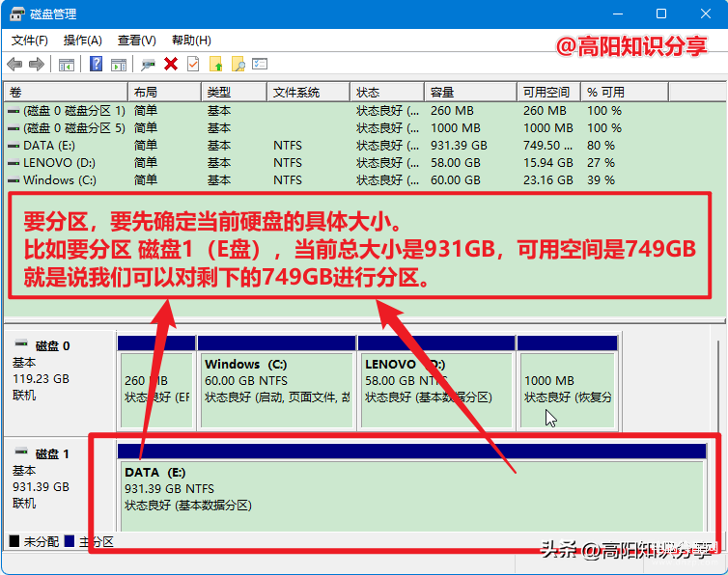728x575 pixels.
Task: Click the 931.39 GB capacity cell
Action: [459, 146]
